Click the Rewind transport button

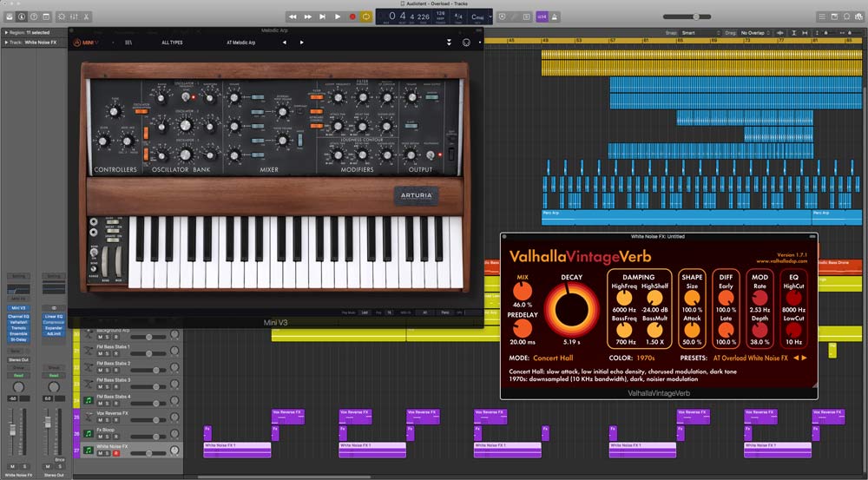pyautogui.click(x=293, y=16)
